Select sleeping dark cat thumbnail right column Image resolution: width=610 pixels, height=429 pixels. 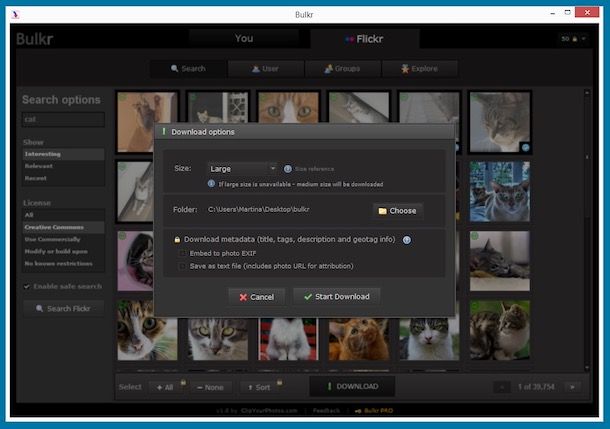(500, 261)
